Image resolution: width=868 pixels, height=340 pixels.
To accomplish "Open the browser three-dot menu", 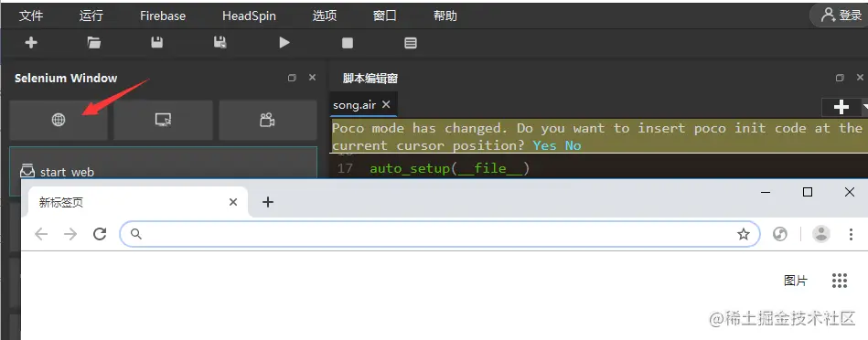I will point(852,234).
